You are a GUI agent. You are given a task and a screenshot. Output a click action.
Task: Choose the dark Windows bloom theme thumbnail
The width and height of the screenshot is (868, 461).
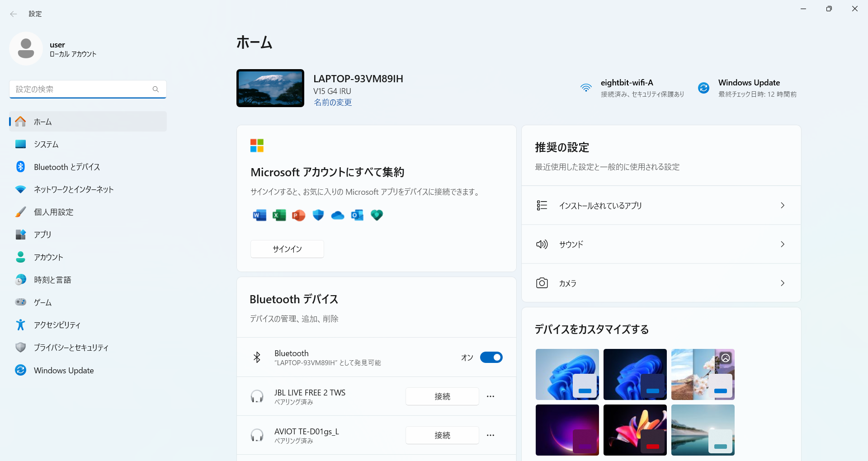coord(635,374)
